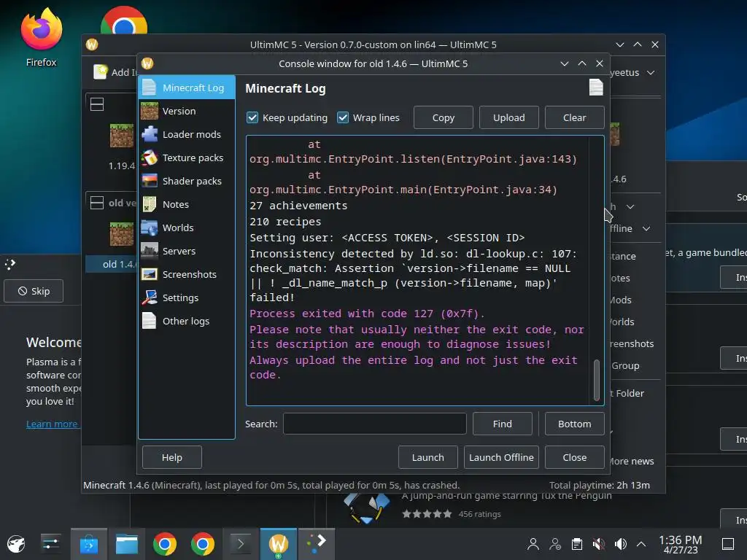Click the Find button
Screen dimensions: 747x560
[503, 424]
